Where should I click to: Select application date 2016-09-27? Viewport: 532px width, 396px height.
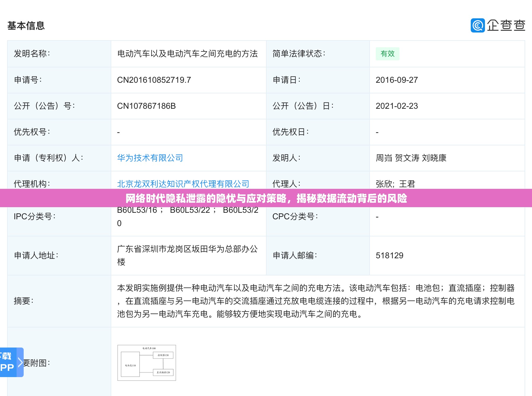pyautogui.click(x=397, y=80)
